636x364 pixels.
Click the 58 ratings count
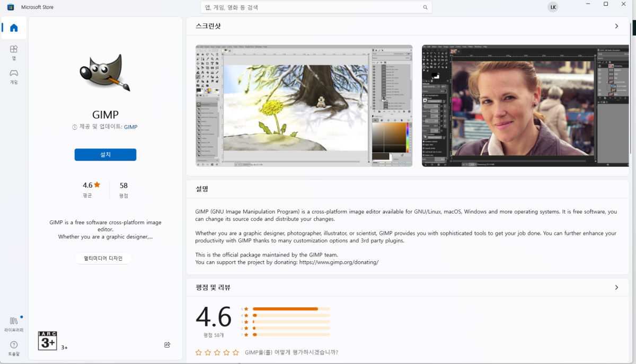coord(123,185)
